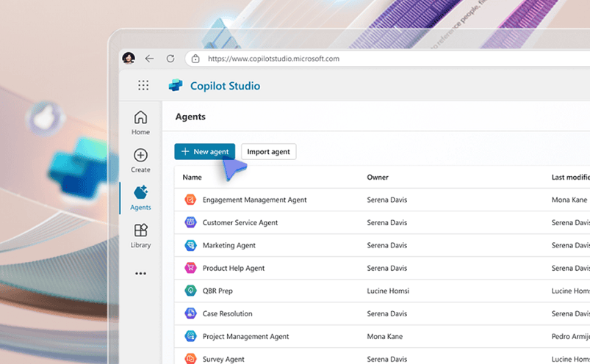
Task: Create a New agent
Action: (x=205, y=152)
